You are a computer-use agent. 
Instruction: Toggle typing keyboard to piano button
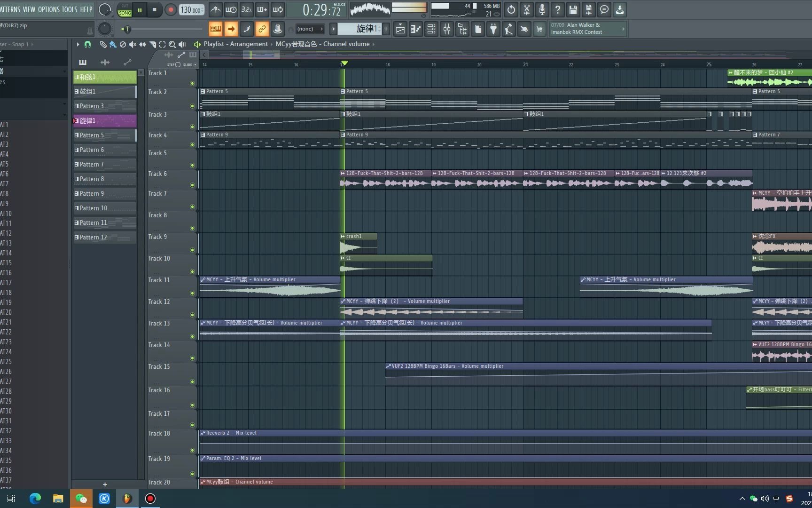click(x=215, y=29)
